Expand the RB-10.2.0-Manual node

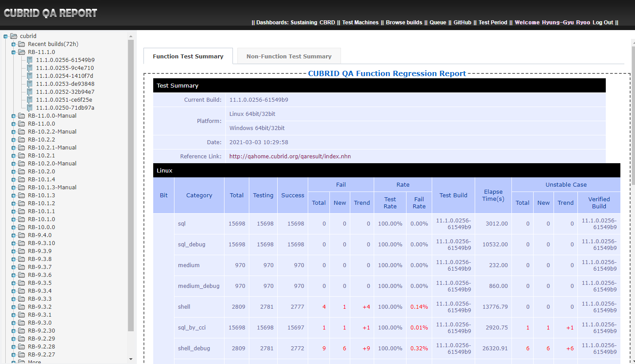[x=14, y=164]
